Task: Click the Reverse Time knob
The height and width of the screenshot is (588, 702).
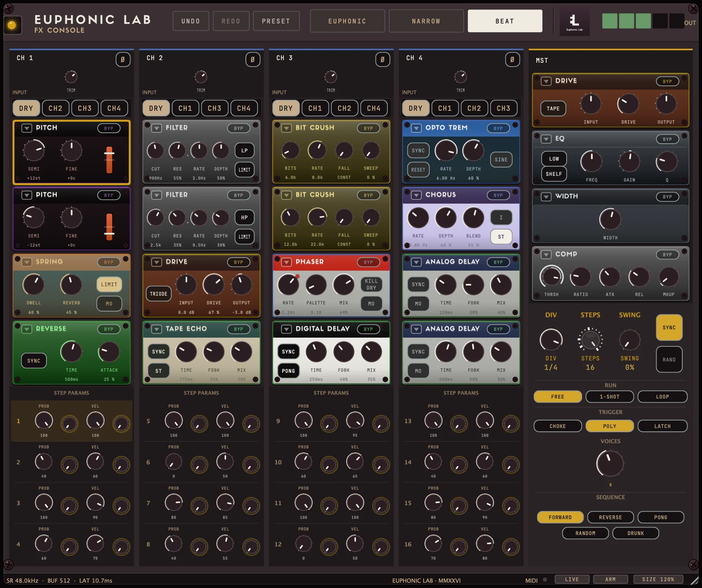Action: [x=71, y=352]
